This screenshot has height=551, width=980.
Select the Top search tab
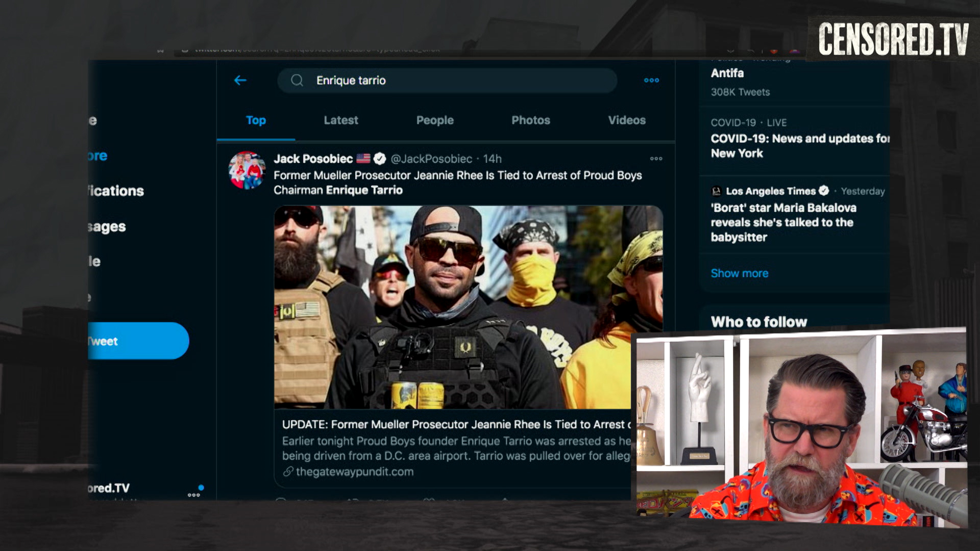(256, 120)
